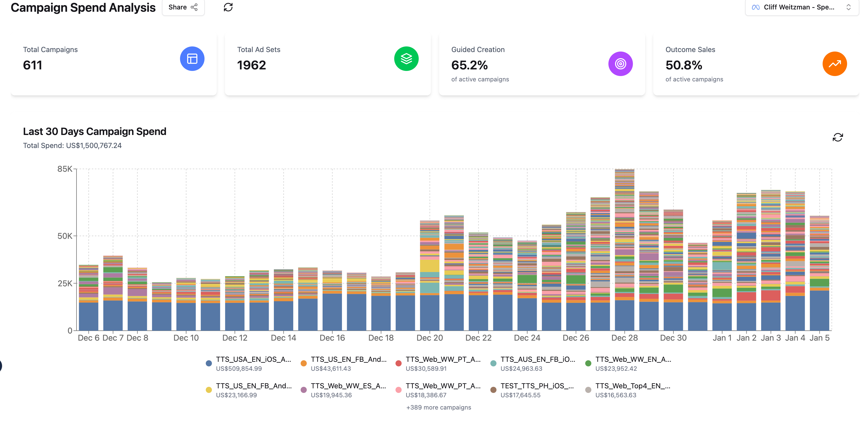Click the Share button
Image resolution: width=868 pixels, height=421 pixels.
[x=183, y=7]
